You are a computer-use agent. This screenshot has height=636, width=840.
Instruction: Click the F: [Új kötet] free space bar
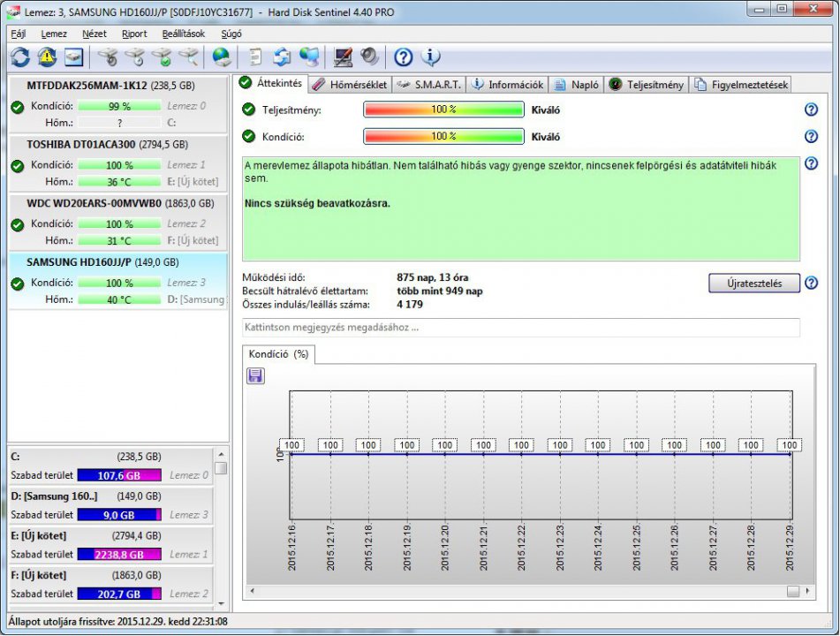(119, 594)
